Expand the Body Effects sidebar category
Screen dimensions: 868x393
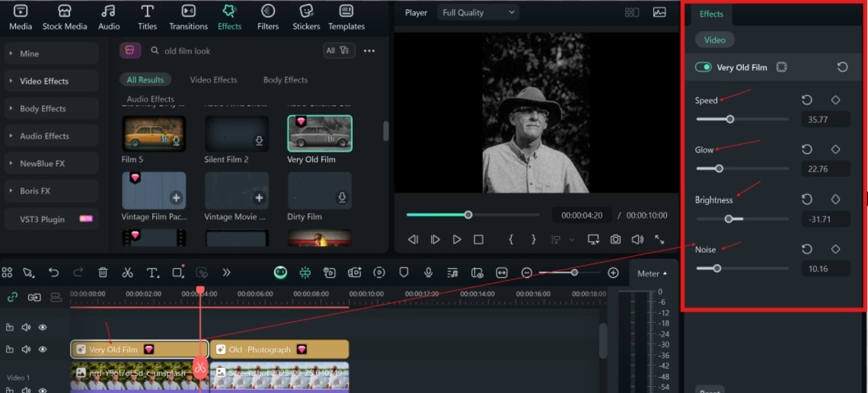point(52,108)
